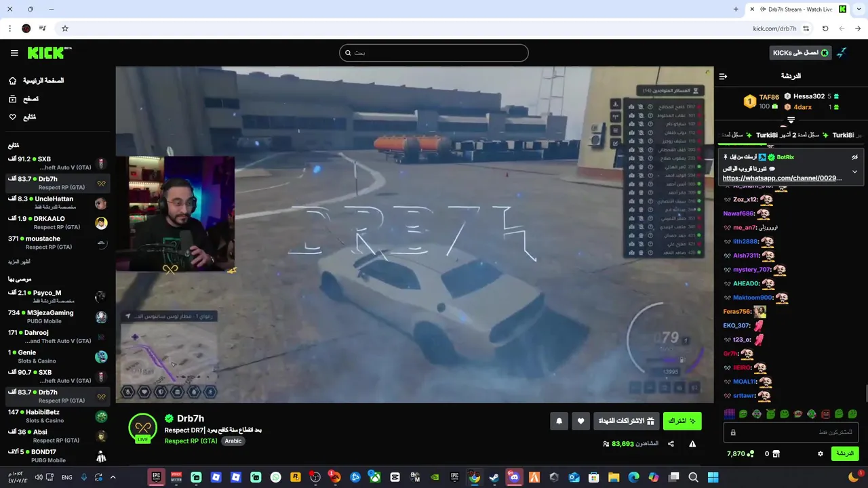This screenshot has height=488, width=868.
Task: Open the WhatsApp channel link in pinned message
Action: [x=782, y=178]
